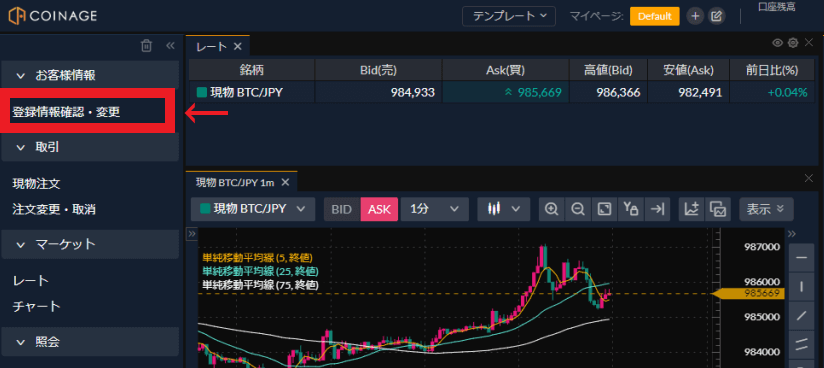Sort by 前日比(%) column header
824x368 pixels.
click(x=771, y=70)
